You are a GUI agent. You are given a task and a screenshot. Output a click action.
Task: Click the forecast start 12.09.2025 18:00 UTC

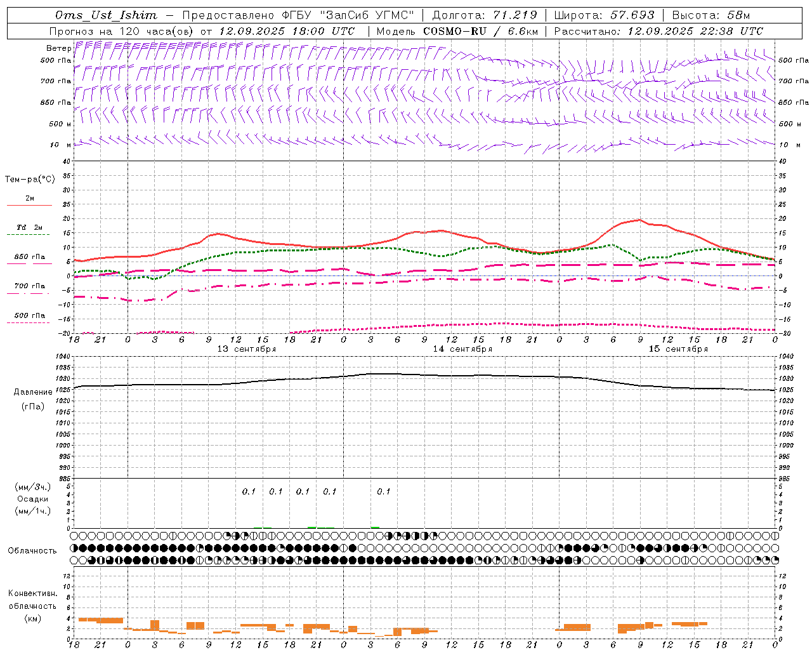(287, 31)
